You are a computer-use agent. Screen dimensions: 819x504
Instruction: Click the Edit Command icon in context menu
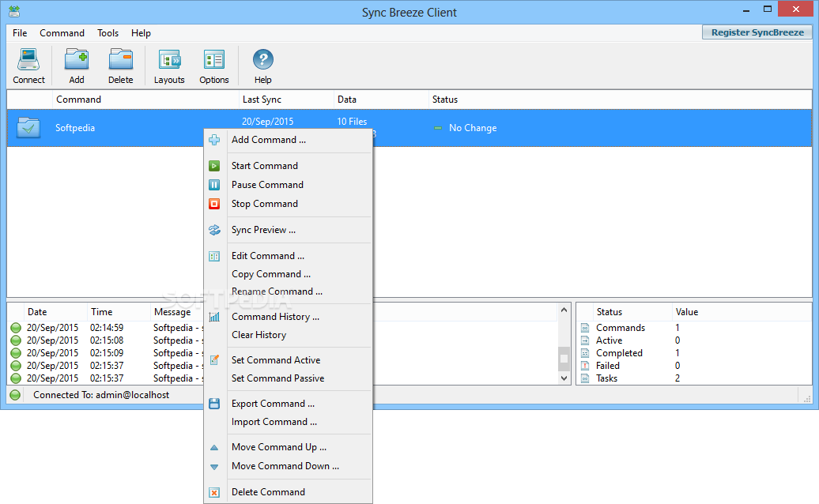click(214, 256)
